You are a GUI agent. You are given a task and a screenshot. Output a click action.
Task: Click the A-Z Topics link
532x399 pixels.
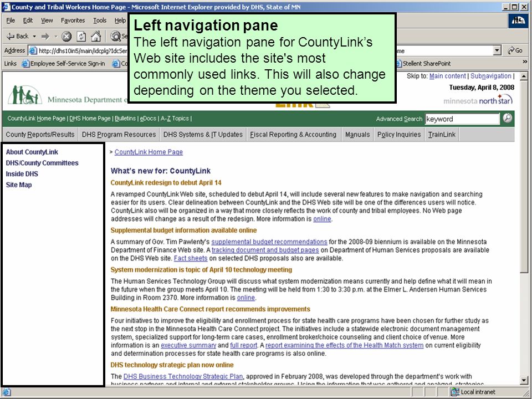(x=175, y=119)
